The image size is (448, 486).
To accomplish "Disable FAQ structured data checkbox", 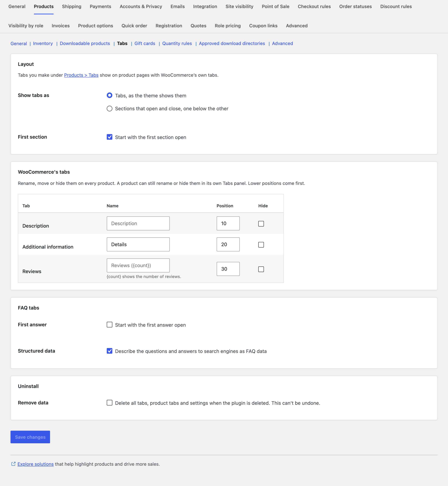I will pyautogui.click(x=109, y=351).
